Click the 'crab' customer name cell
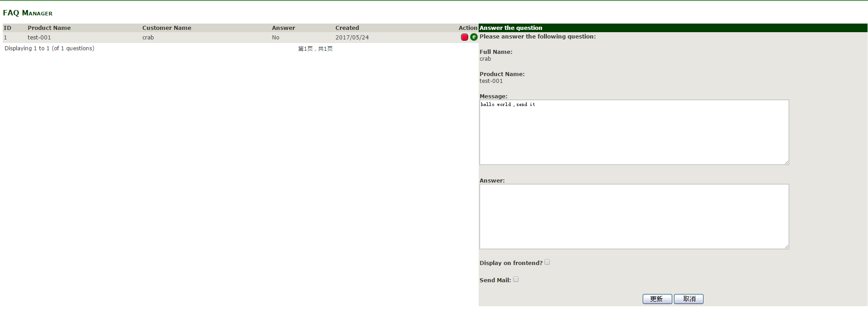 [x=148, y=38]
